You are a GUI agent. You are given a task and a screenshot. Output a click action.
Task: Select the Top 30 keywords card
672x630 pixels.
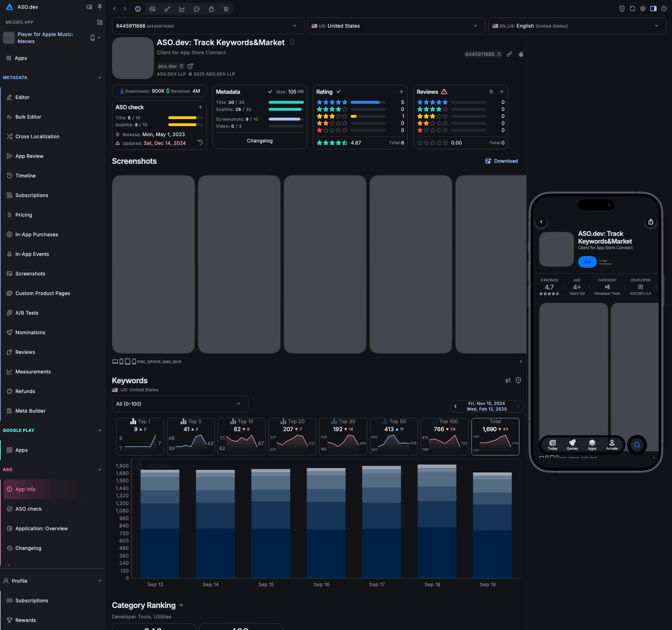[343, 436]
